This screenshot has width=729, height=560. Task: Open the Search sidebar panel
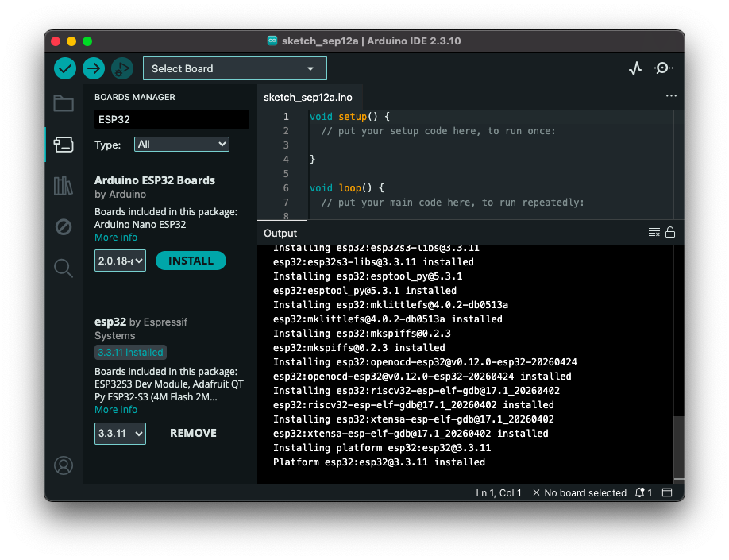[64, 268]
